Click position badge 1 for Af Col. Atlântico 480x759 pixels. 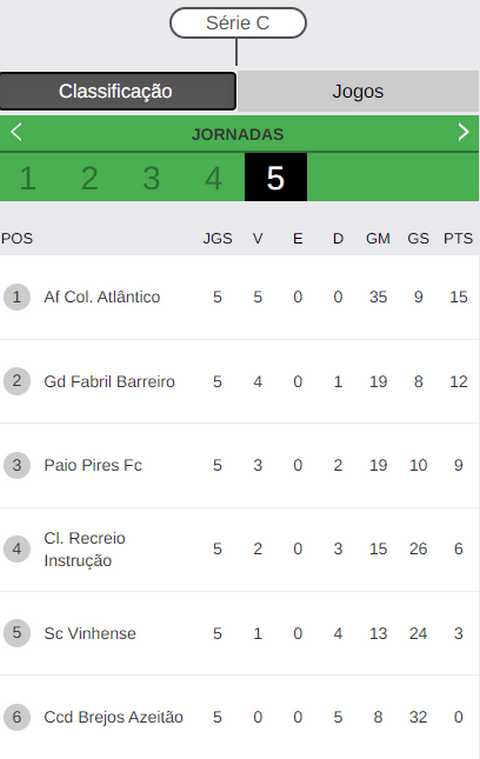(x=17, y=297)
